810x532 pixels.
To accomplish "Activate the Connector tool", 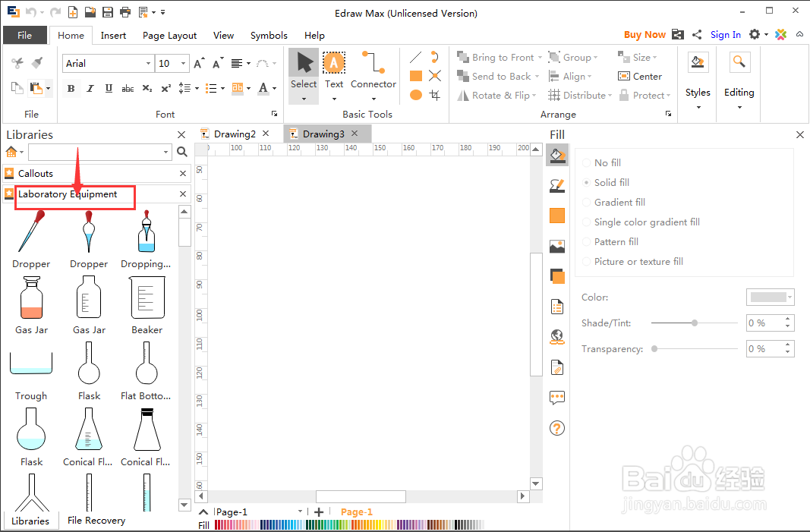I will (373, 71).
